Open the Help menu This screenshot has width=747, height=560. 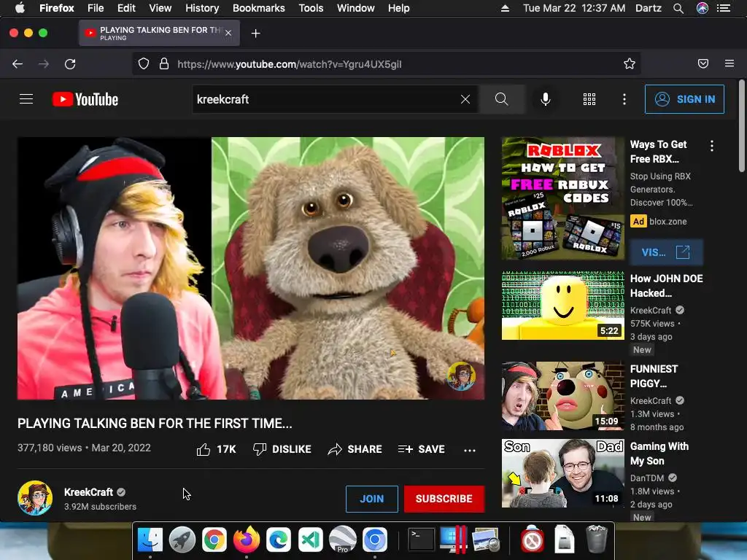pyautogui.click(x=399, y=8)
